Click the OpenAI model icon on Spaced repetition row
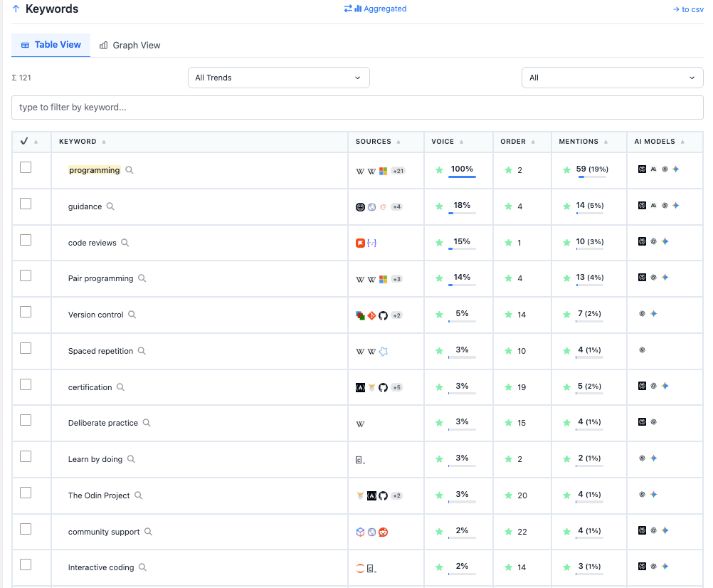The image size is (713, 588). coord(642,349)
